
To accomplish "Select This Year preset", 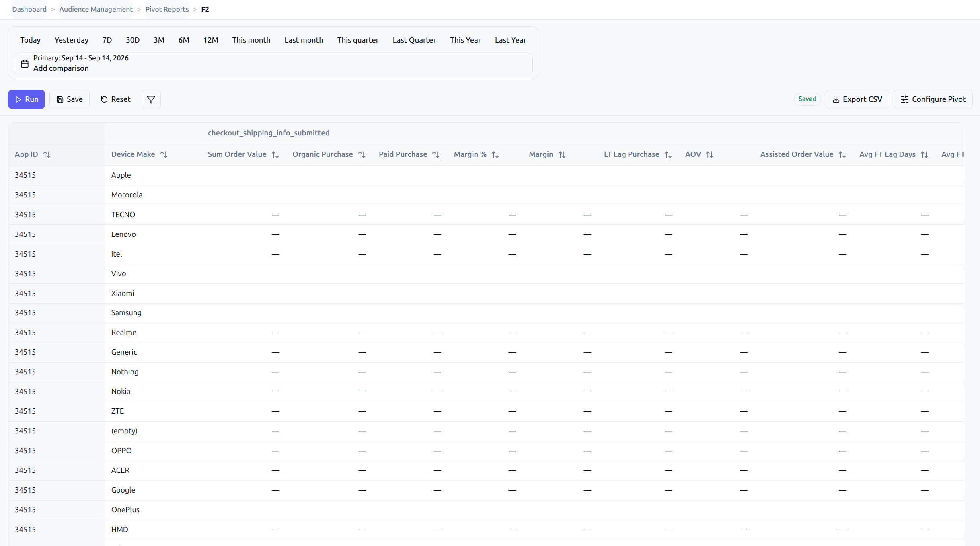I will coord(465,40).
